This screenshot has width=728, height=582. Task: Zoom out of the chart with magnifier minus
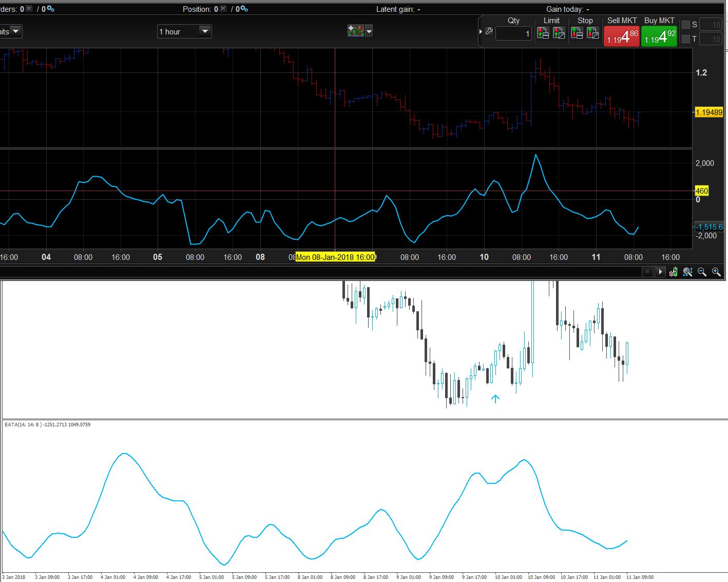tap(702, 272)
